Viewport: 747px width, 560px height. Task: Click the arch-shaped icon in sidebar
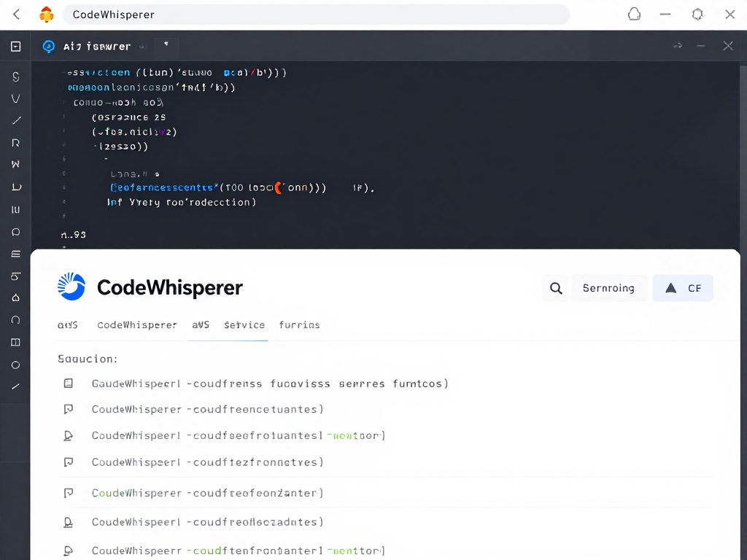(16, 320)
